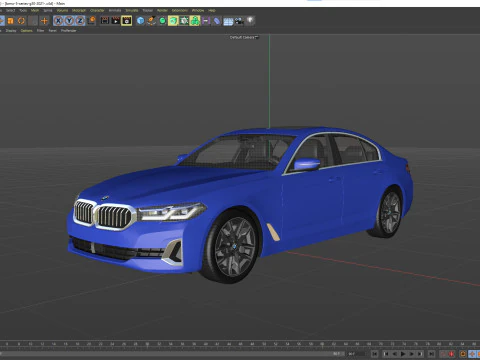Image resolution: width=480 pixels, height=360 pixels.
Task: Activate the orange plus Place tool
Action: (x=44, y=21)
